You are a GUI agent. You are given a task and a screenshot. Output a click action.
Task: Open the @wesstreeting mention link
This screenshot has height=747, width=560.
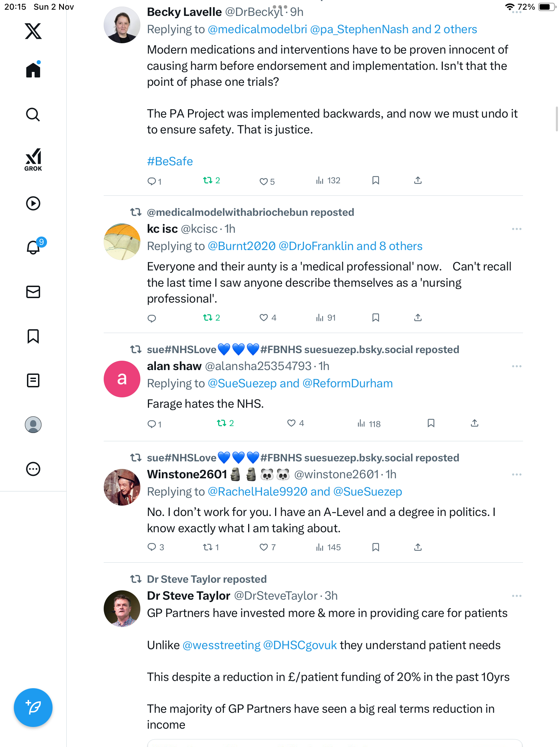point(221,645)
